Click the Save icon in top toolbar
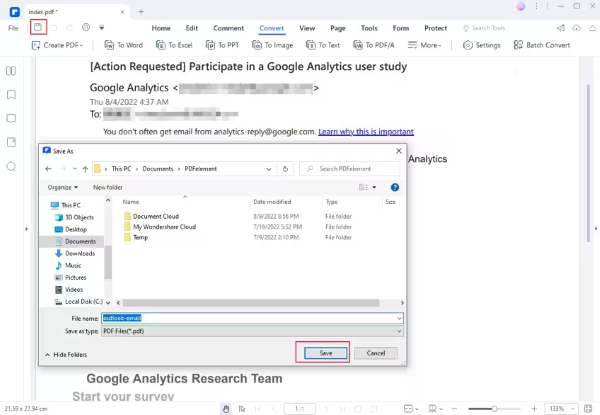The height and width of the screenshot is (415, 600). [38, 27]
